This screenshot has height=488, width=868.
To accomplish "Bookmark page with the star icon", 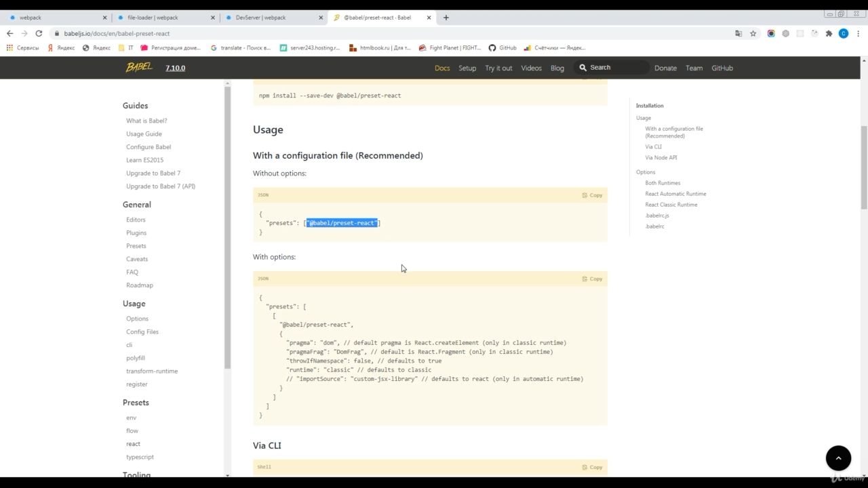I will click(x=753, y=33).
